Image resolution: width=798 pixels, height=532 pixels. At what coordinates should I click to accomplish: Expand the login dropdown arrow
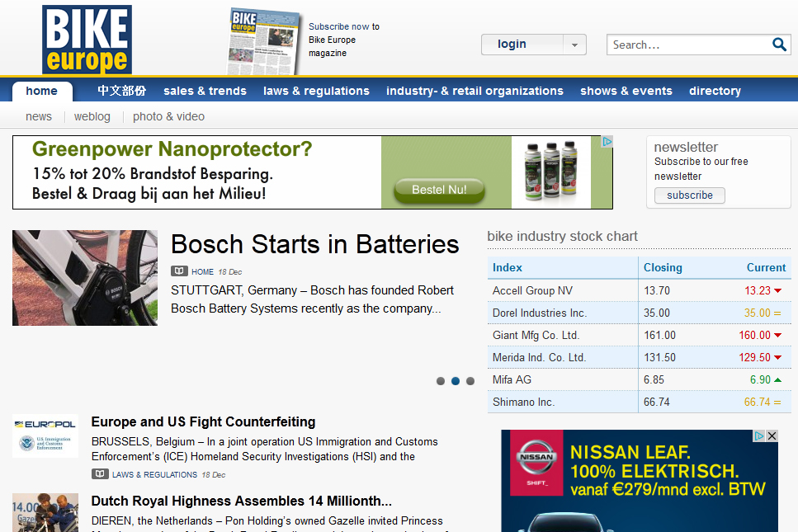[x=574, y=45]
